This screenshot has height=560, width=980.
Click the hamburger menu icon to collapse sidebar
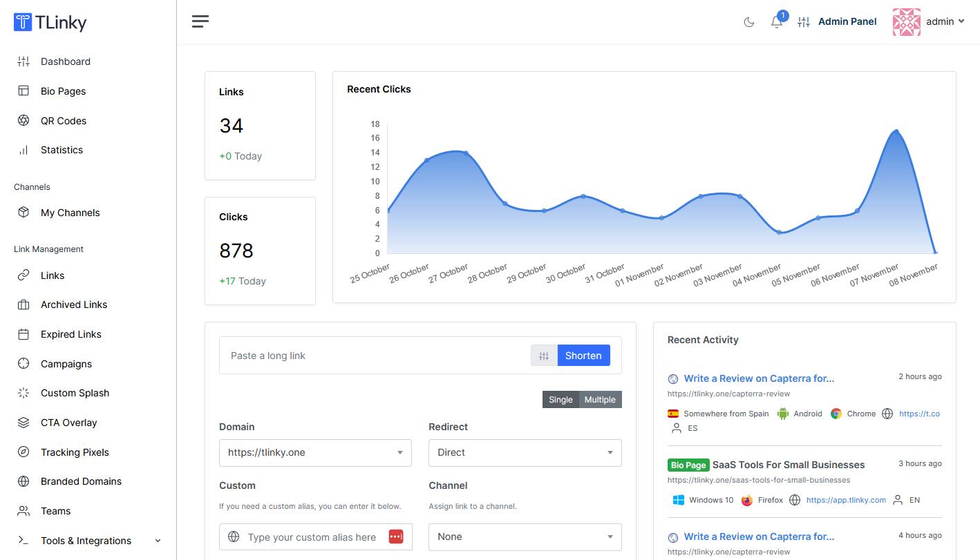pos(200,21)
